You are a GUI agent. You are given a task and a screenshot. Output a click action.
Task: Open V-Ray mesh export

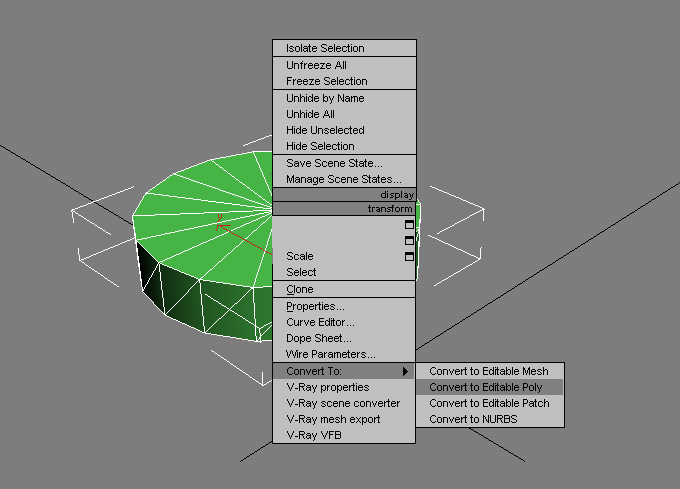pos(343,419)
